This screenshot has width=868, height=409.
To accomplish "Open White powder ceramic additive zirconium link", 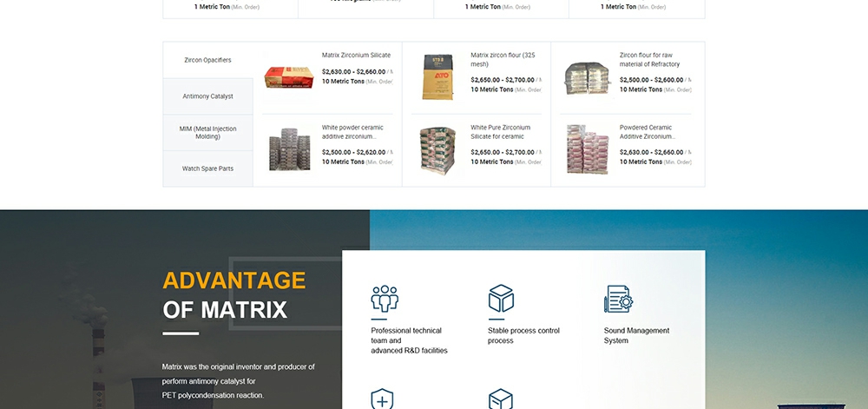I will 352,132.
